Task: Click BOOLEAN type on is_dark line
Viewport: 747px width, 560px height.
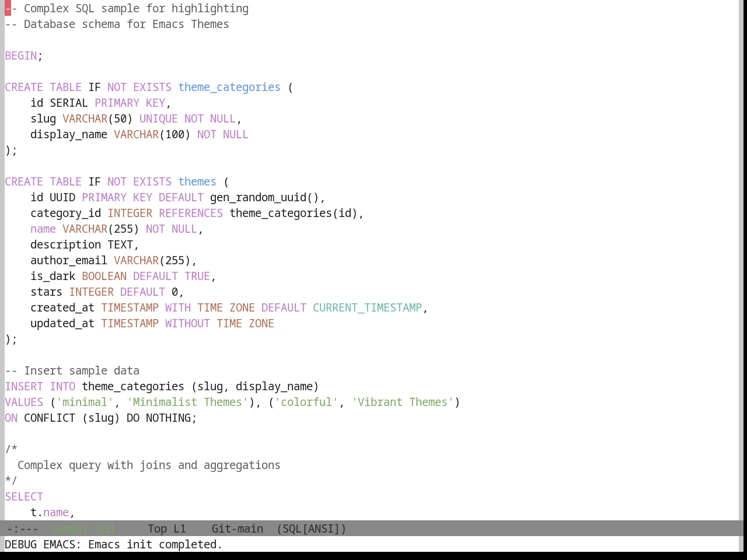Action: tap(104, 276)
